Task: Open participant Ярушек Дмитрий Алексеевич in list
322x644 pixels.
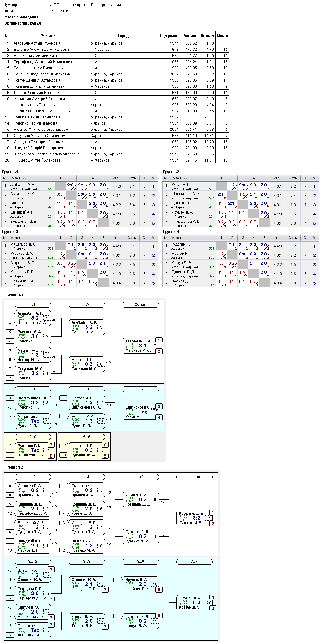Action: point(39,160)
